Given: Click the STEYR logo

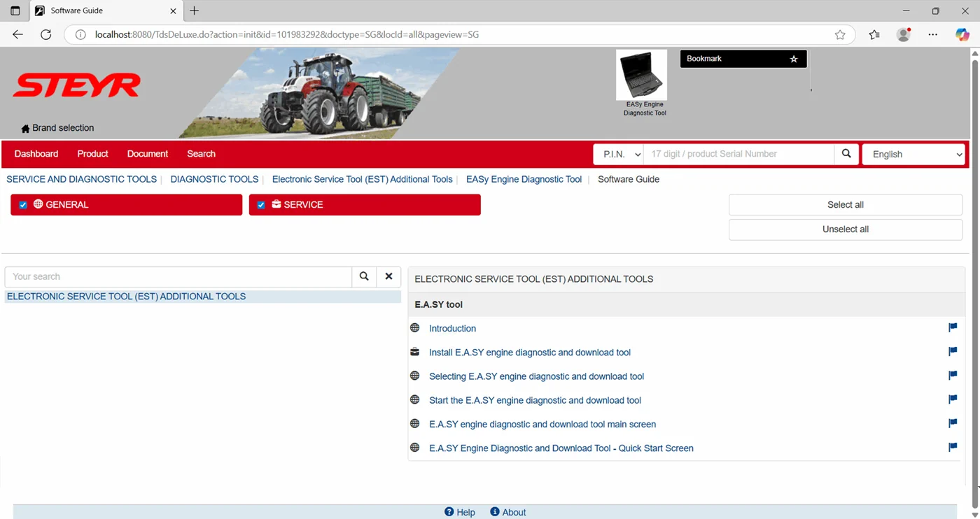Looking at the screenshot, I should pyautogui.click(x=76, y=85).
